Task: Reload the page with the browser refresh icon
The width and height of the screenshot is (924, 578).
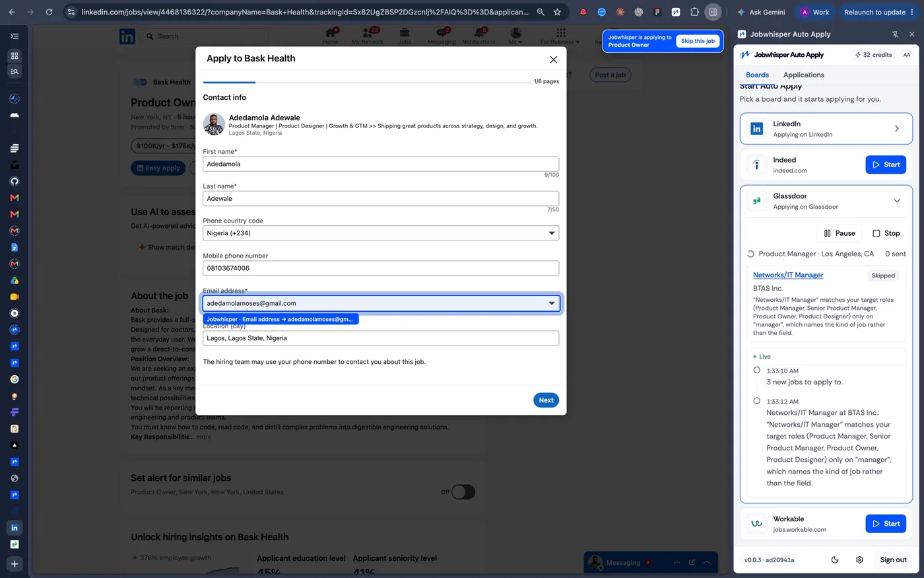Action: point(49,12)
